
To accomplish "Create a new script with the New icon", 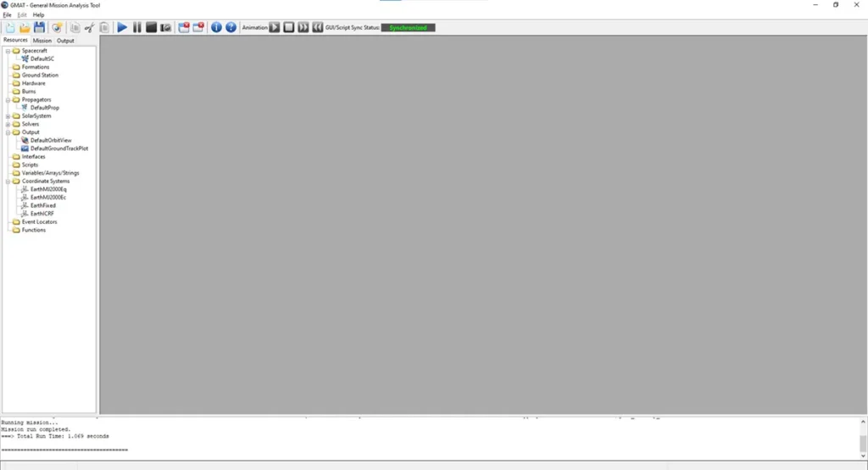I will coord(10,28).
